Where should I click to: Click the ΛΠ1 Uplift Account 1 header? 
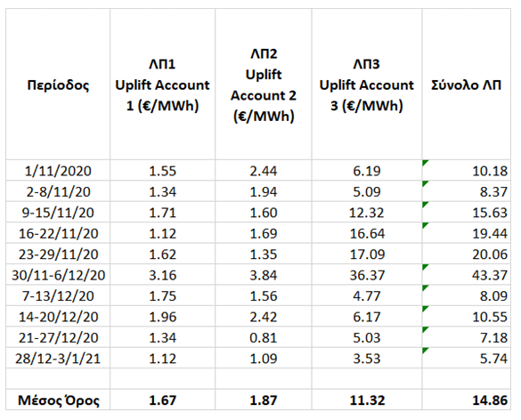(162, 85)
